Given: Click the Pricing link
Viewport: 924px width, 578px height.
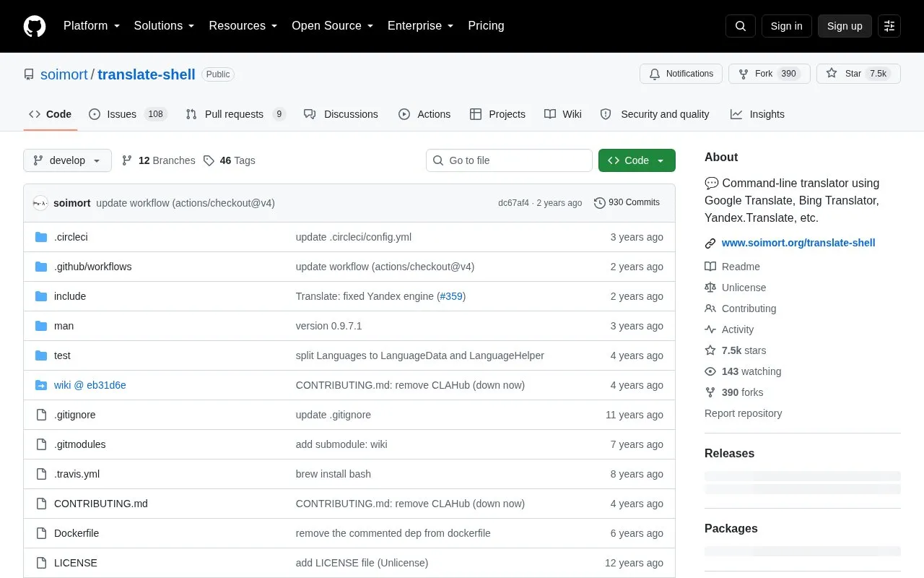Looking at the screenshot, I should pyautogui.click(x=486, y=26).
